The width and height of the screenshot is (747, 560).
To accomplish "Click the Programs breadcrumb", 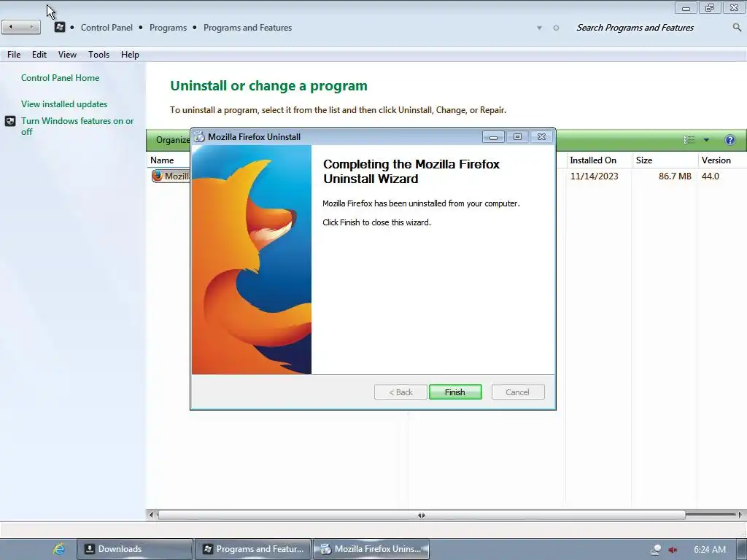I will point(169,28).
